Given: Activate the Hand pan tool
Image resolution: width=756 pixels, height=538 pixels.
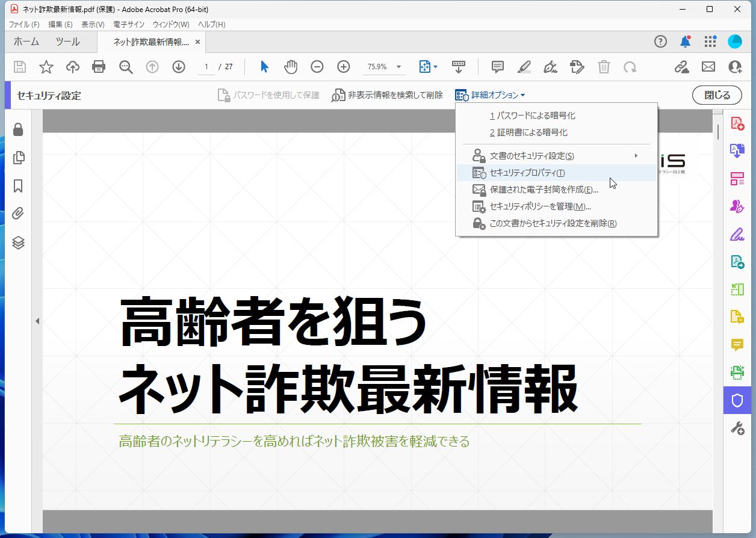Looking at the screenshot, I should pyautogui.click(x=291, y=67).
